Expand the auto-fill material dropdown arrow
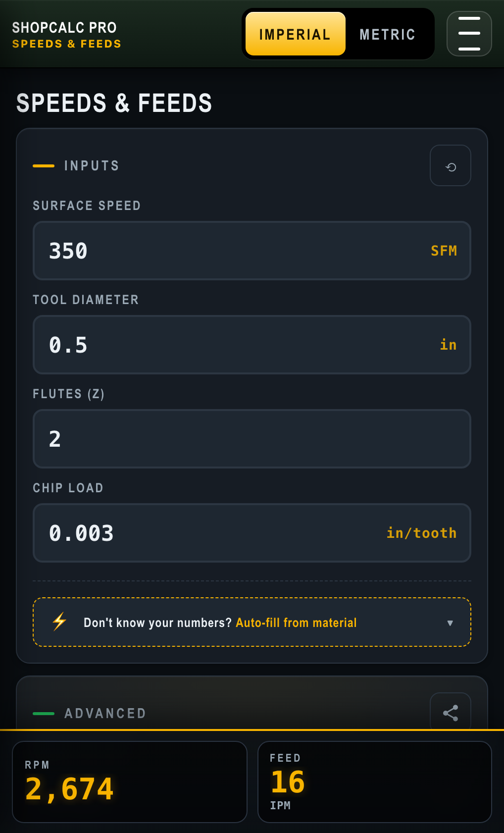This screenshot has width=504, height=833. point(450,623)
